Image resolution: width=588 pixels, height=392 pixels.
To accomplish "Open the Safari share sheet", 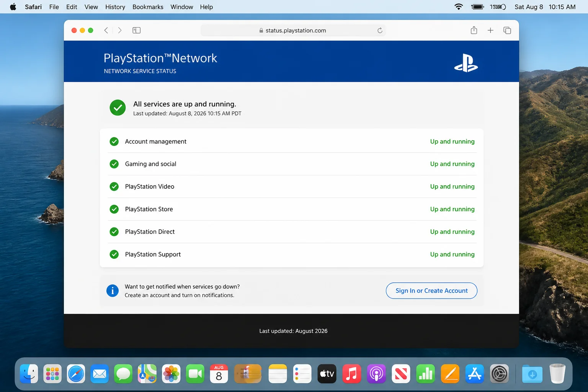I will pos(474,30).
